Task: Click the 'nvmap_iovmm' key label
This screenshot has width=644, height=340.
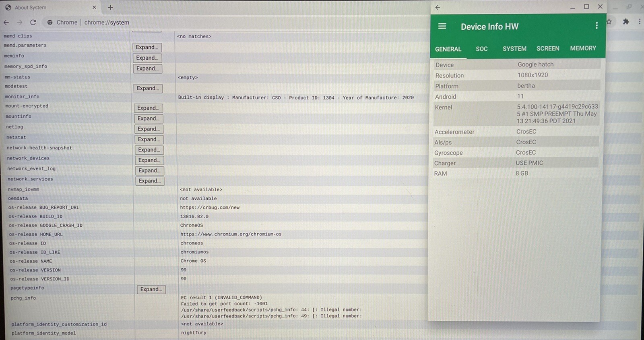Action: tap(23, 189)
